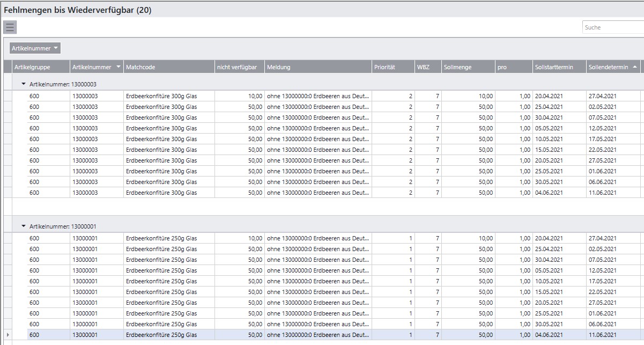Collapse the Artikelnummer: 13000003 group
This screenshot has height=345, width=644.
(24, 84)
